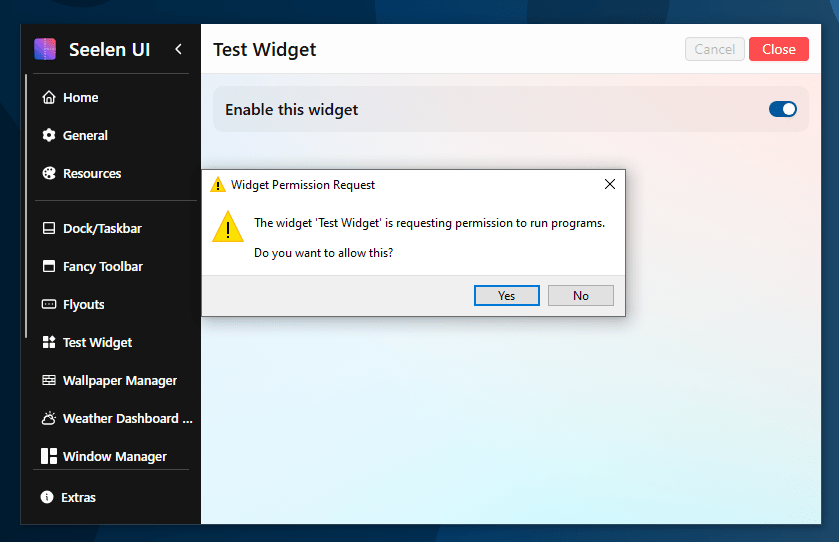
Task: Click the Wallpaper Manager icon
Action: pos(48,381)
